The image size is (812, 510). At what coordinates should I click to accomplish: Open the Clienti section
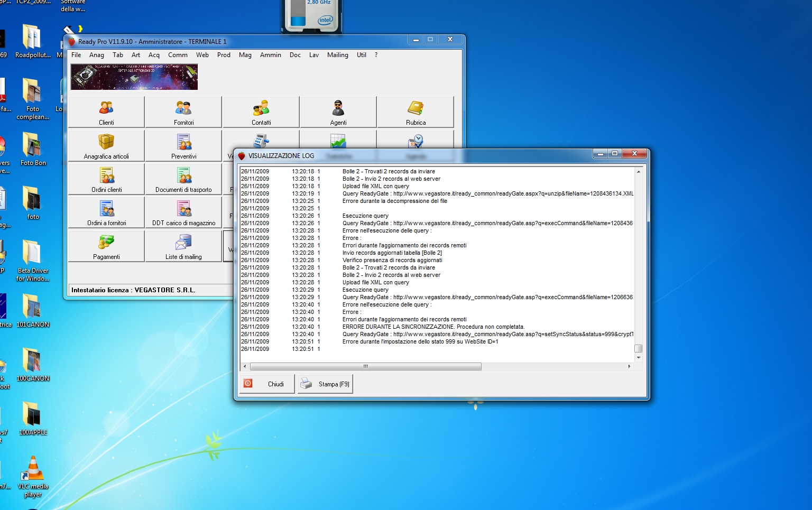click(106, 112)
